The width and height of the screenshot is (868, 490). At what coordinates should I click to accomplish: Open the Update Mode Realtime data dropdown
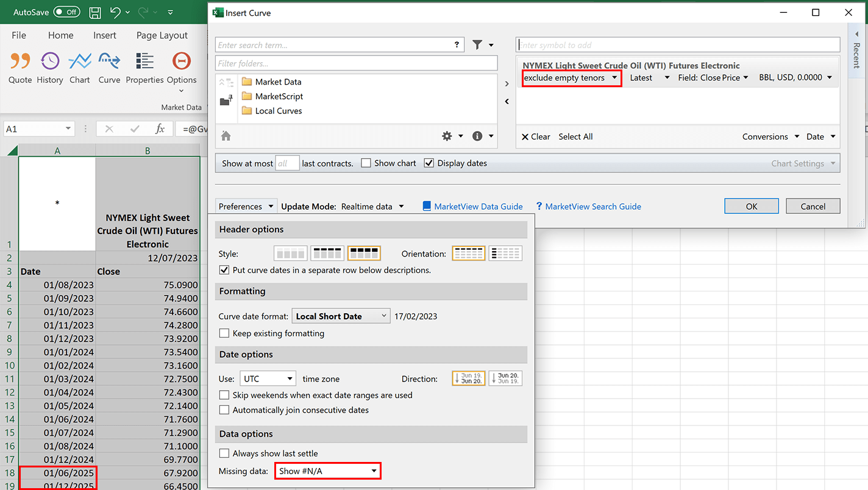pyautogui.click(x=372, y=207)
